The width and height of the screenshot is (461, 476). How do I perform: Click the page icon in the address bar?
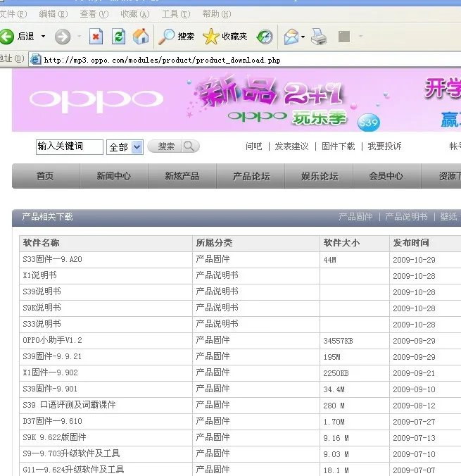pos(35,59)
